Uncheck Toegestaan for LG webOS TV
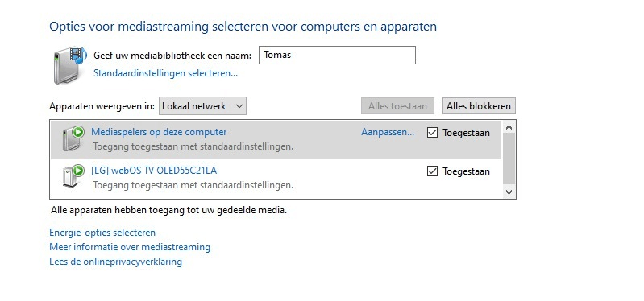 click(432, 171)
